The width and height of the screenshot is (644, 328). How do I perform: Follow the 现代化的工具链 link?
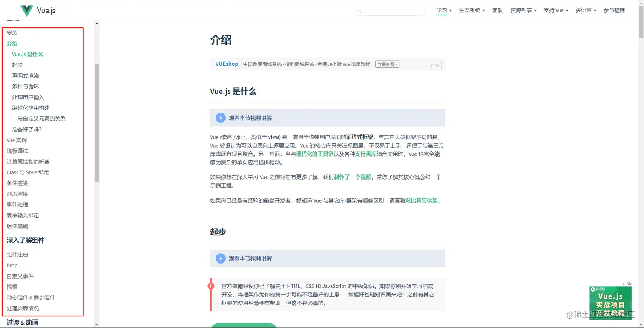pyautogui.click(x=315, y=154)
